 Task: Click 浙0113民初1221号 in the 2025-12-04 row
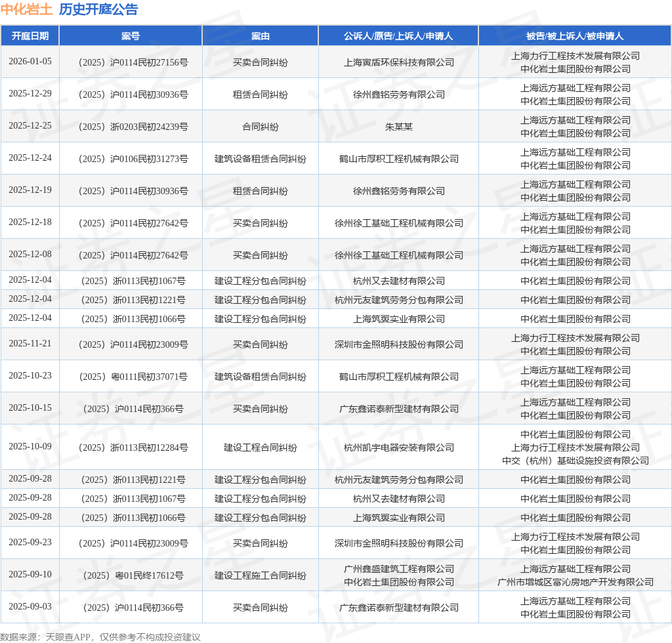[133, 300]
